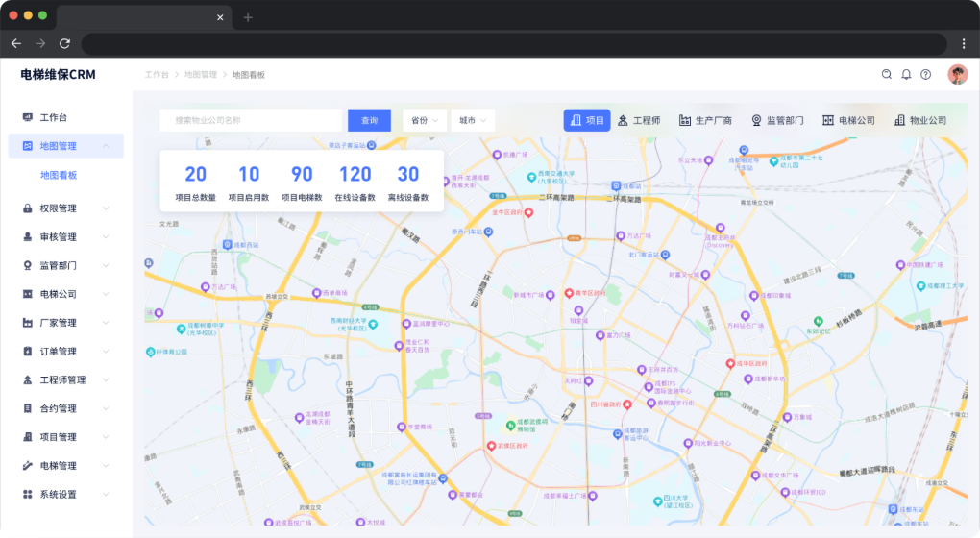Click the 搜索物业公司名称 input field
980x538 pixels.
252,120
